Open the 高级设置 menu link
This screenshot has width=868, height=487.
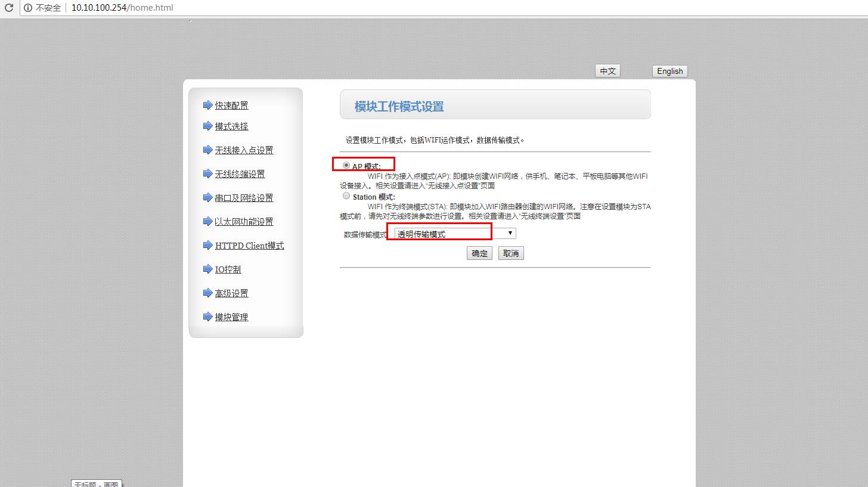click(231, 293)
